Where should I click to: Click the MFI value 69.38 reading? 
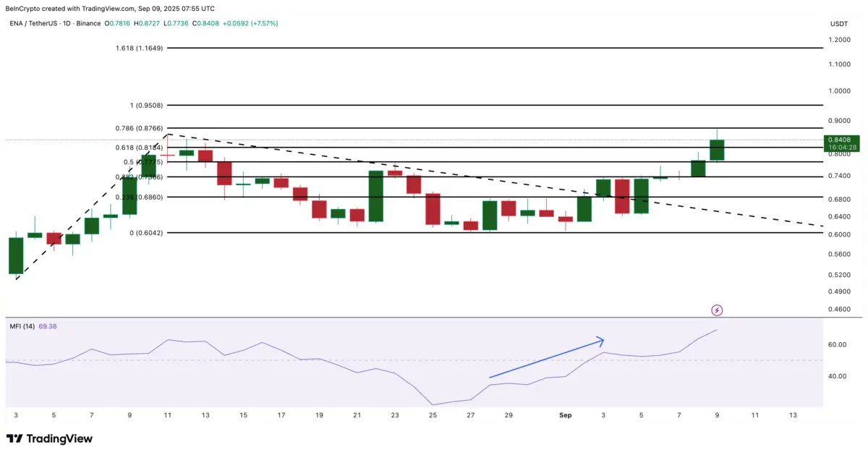(48, 326)
